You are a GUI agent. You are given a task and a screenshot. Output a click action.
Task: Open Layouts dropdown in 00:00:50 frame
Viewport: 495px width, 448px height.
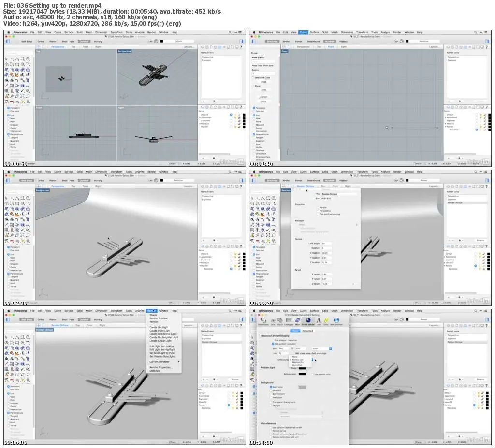(x=189, y=47)
